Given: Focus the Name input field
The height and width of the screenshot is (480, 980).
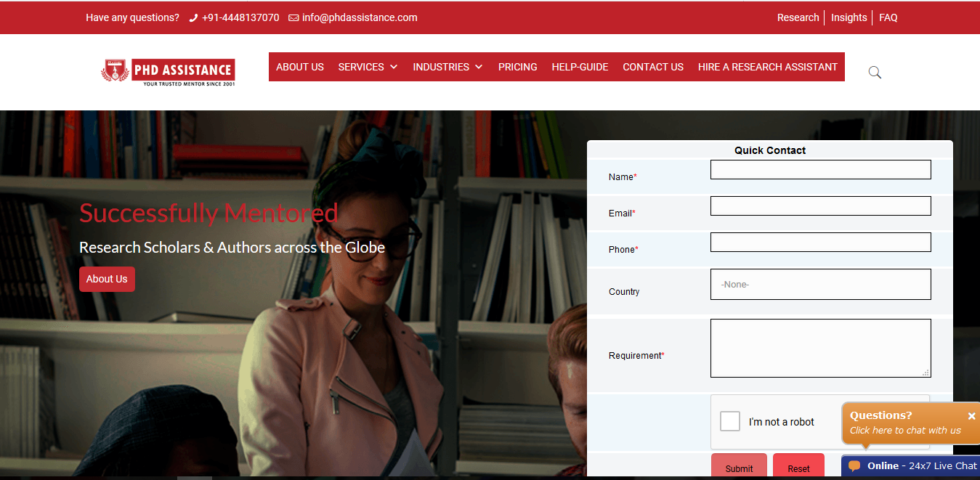Looking at the screenshot, I should point(820,170).
